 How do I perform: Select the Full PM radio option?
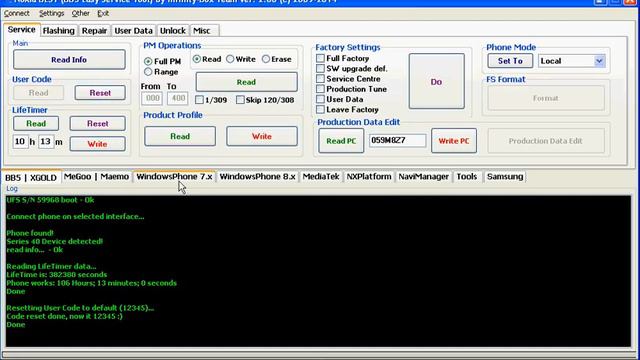point(163,61)
